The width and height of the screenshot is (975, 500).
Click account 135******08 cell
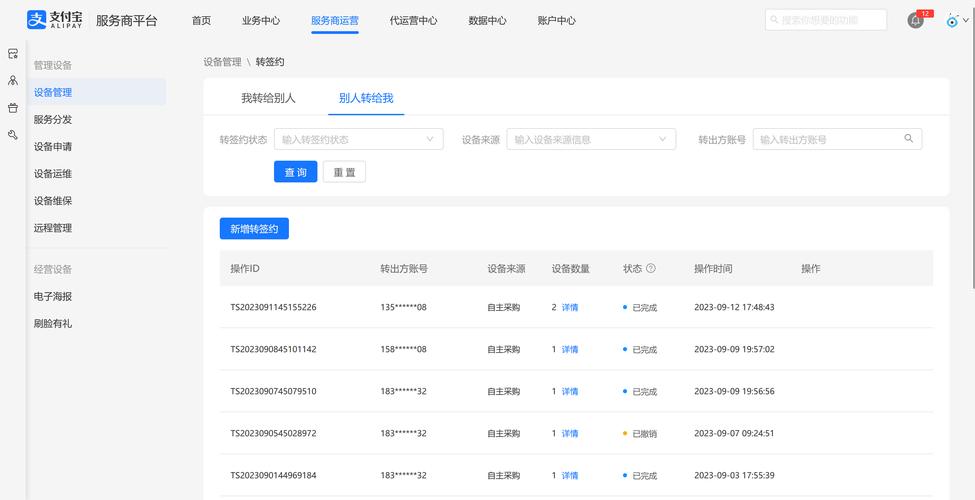click(x=404, y=307)
